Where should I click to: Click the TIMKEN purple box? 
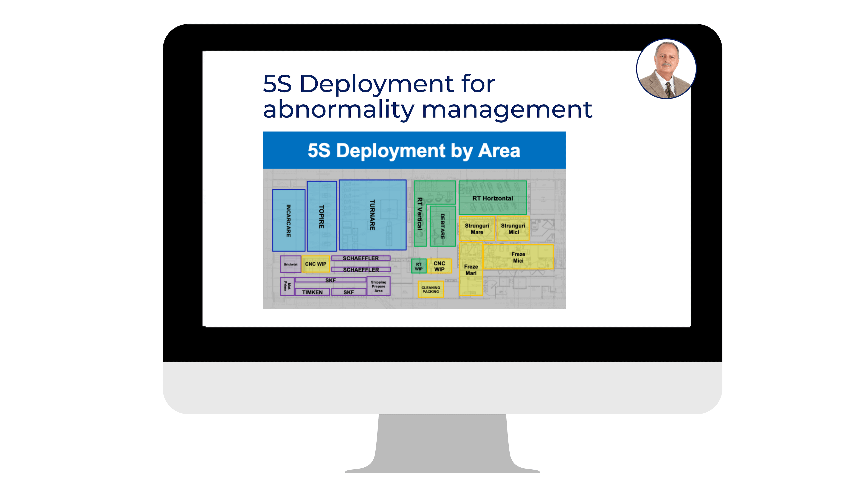[312, 292]
